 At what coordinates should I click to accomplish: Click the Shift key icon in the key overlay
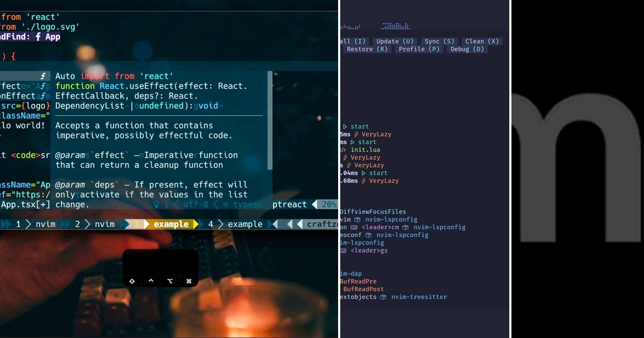click(132, 281)
